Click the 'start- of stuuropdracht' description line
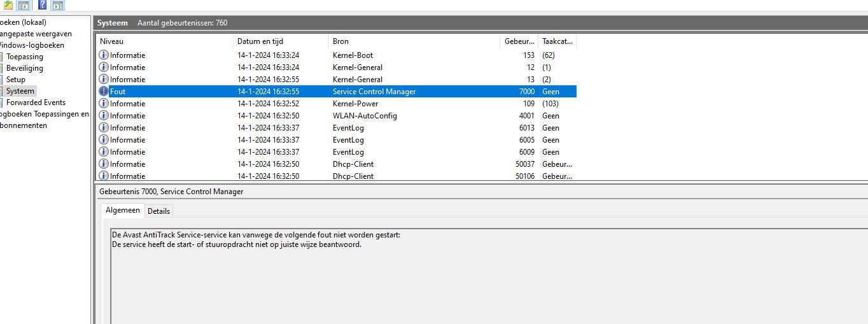This screenshot has height=324, width=868. point(236,244)
